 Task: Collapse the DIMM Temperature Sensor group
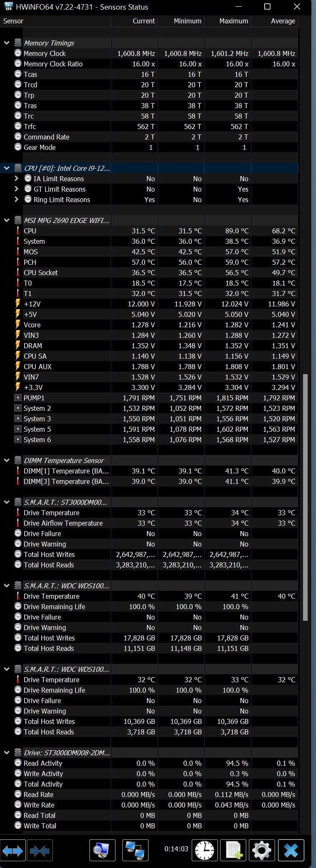click(7, 460)
